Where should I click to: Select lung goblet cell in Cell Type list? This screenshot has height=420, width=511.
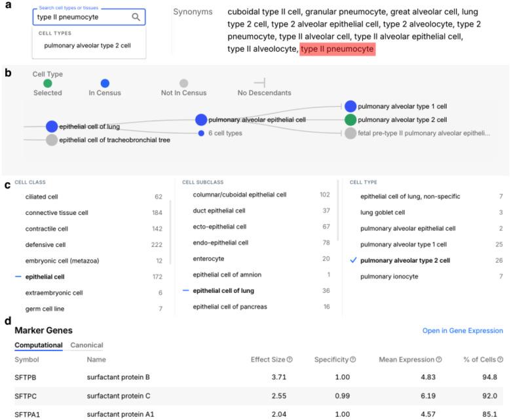383,212
